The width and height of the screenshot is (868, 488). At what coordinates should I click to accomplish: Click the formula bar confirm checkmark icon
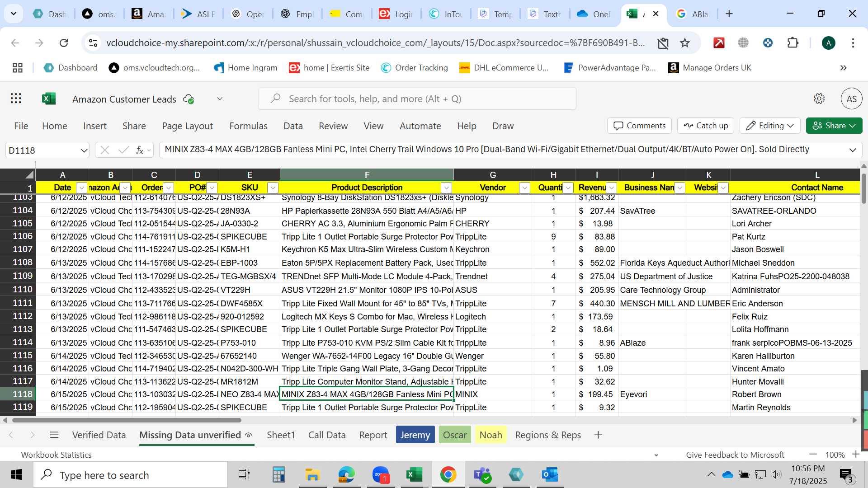[x=123, y=150]
